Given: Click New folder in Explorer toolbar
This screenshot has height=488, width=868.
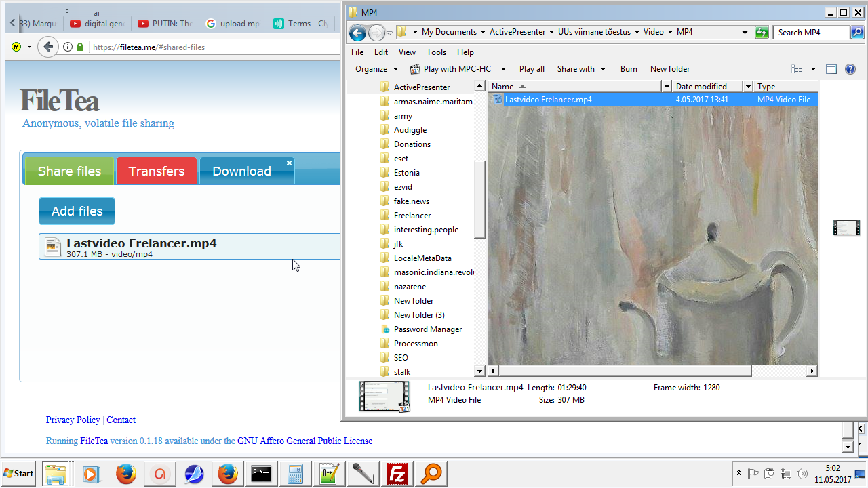Looking at the screenshot, I should [670, 69].
